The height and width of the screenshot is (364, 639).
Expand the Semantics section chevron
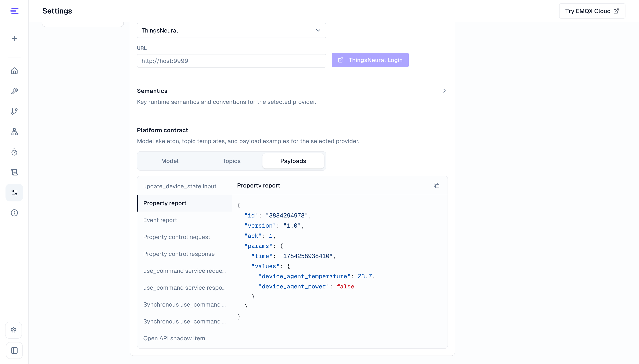click(x=444, y=91)
